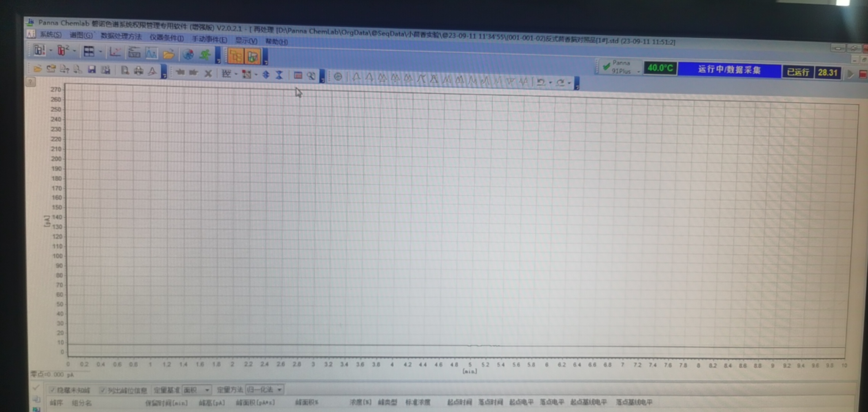This screenshot has width=868, height=412.
Task: Click the 保留时间[min] column header
Action: tap(166, 403)
